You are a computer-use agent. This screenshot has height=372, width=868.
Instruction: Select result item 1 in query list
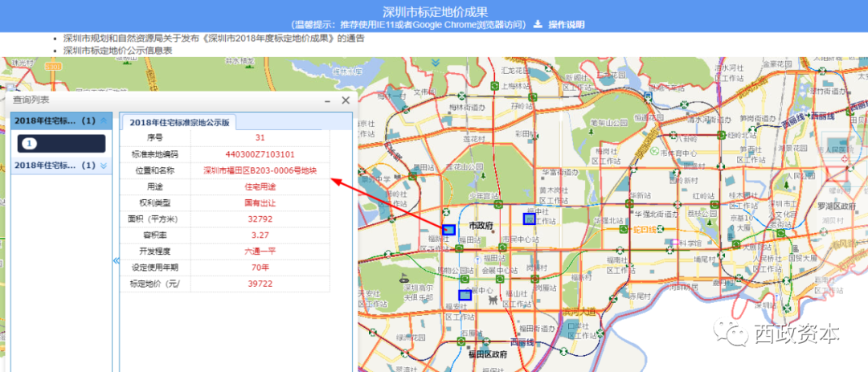30,144
